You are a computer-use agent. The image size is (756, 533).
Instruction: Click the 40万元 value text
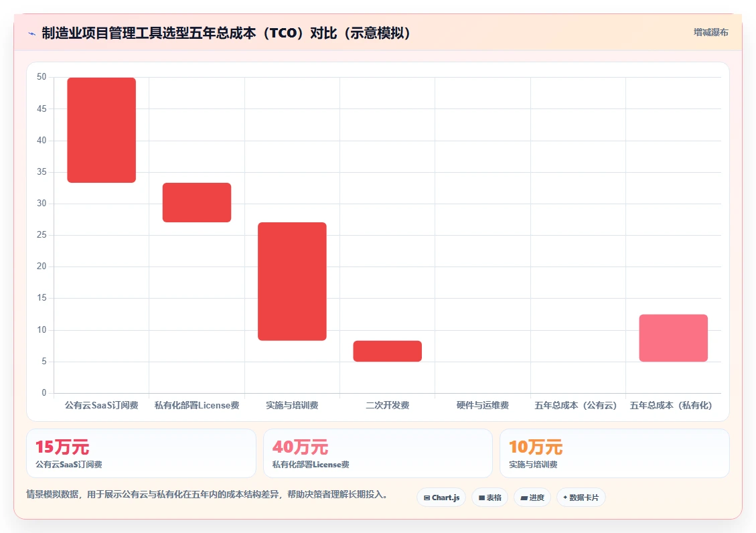301,447
